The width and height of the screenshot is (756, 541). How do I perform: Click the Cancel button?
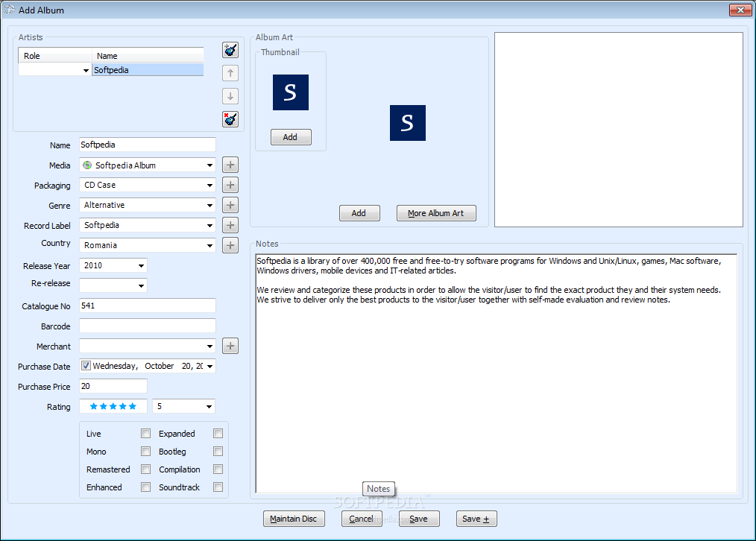coord(362,519)
